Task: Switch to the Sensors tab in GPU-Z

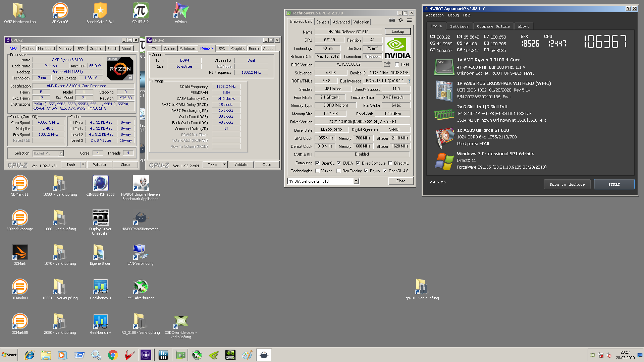Action: click(x=323, y=22)
